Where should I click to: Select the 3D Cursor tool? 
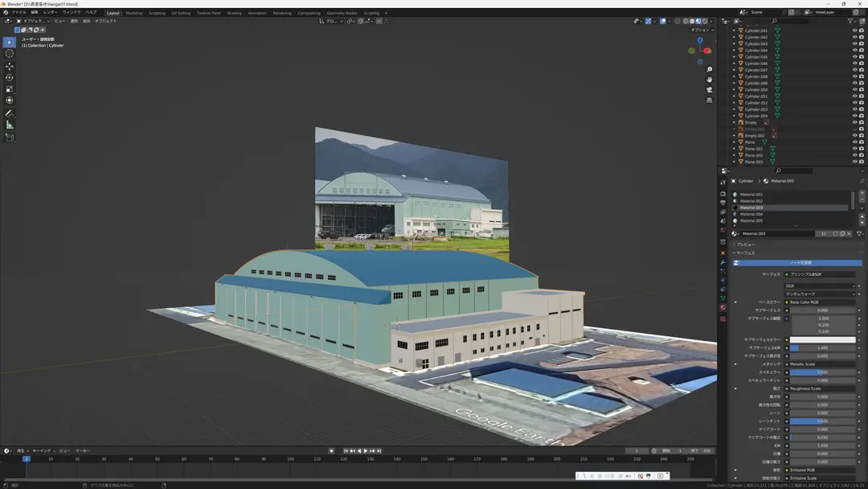[x=10, y=54]
